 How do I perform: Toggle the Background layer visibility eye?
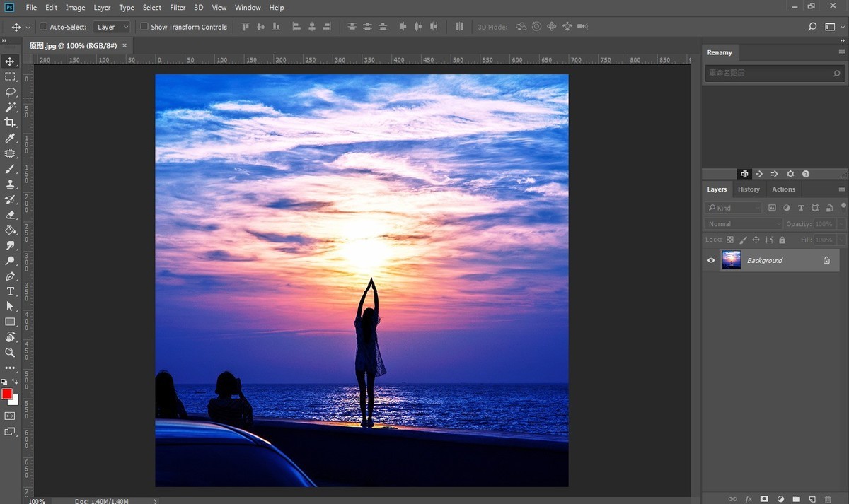pyautogui.click(x=710, y=260)
